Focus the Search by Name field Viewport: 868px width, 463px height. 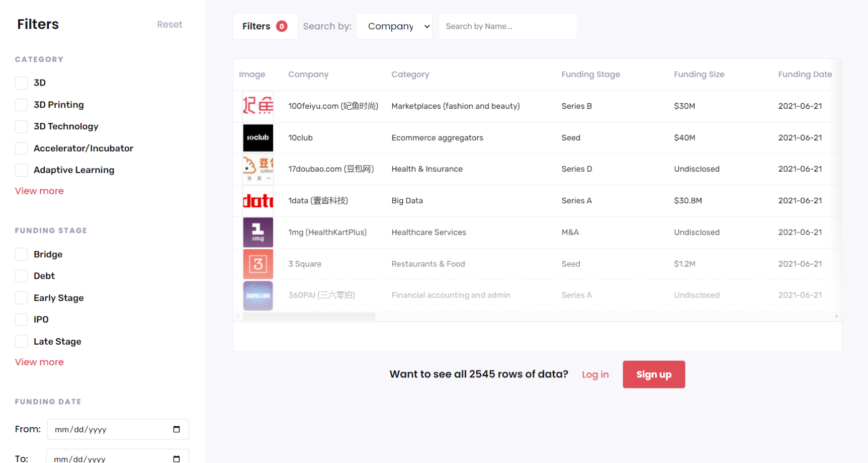tap(507, 26)
